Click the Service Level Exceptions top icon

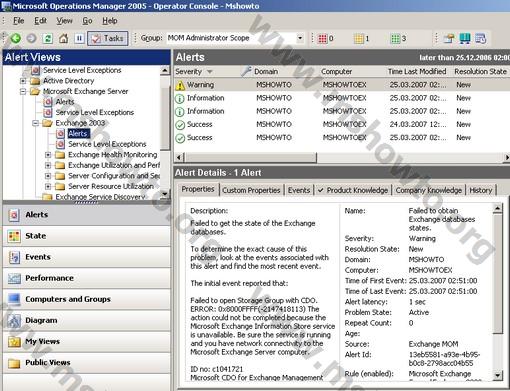[36, 70]
